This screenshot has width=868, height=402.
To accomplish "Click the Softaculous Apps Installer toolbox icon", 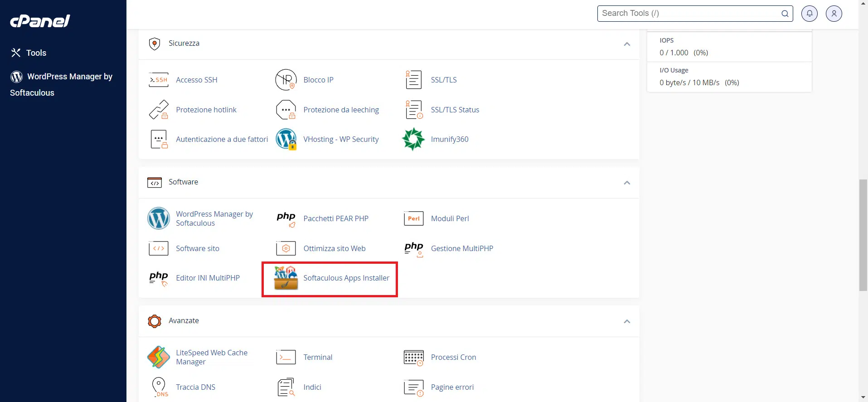I will [286, 278].
